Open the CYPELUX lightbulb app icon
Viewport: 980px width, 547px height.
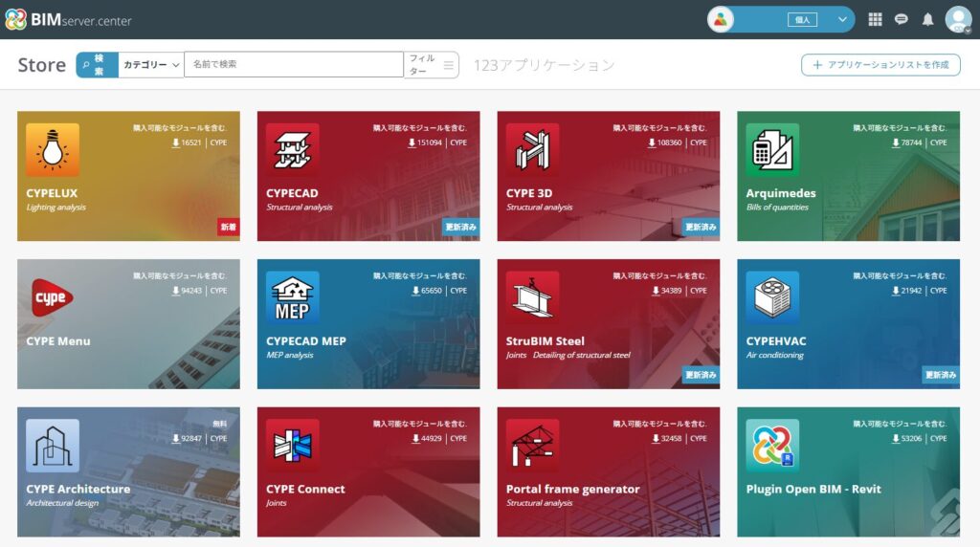[x=53, y=150]
